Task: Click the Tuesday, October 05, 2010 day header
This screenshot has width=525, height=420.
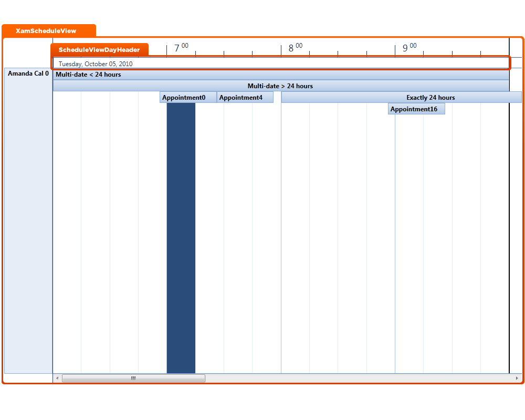Action: click(x=281, y=64)
